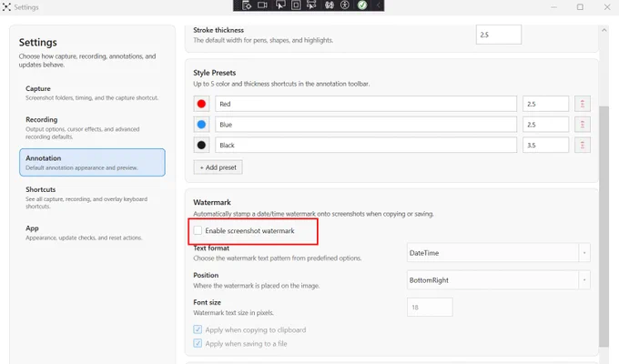Delete the Red style preset

(583, 104)
